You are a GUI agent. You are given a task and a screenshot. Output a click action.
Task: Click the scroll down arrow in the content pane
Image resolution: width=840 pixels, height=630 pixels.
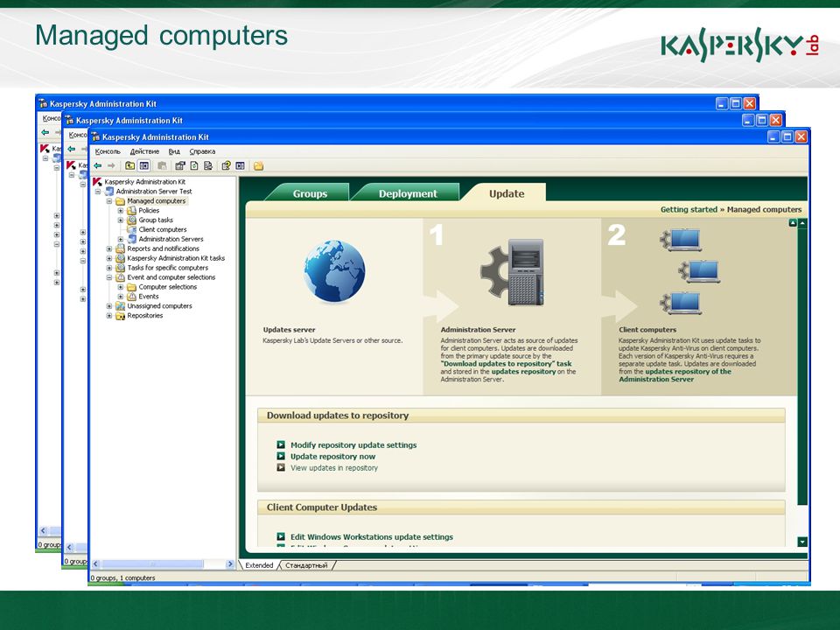802,542
